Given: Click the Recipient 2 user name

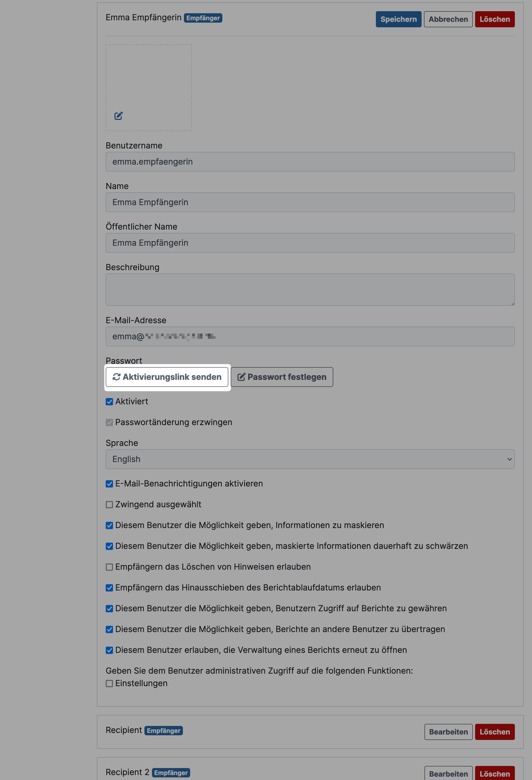Looking at the screenshot, I should 127,772.
